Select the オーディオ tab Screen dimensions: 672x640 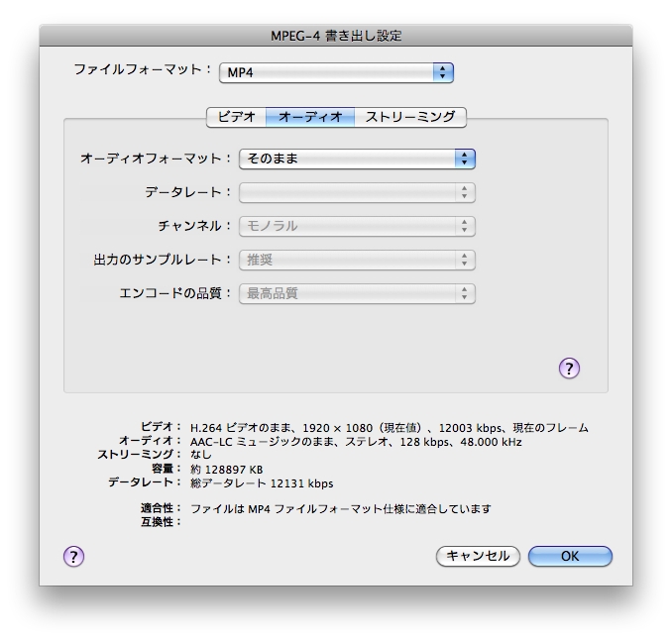pyautogui.click(x=310, y=117)
